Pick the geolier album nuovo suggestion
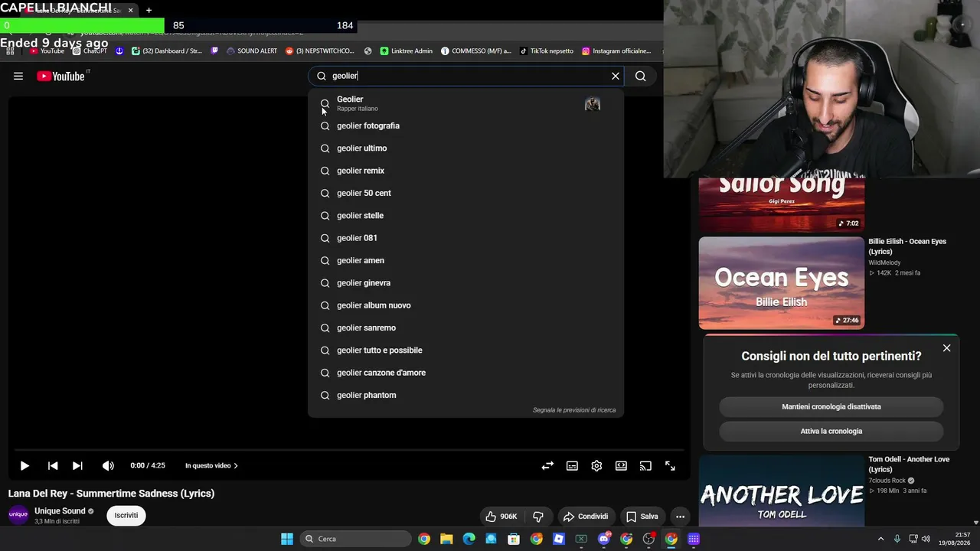This screenshot has width=980, height=551. click(465, 305)
